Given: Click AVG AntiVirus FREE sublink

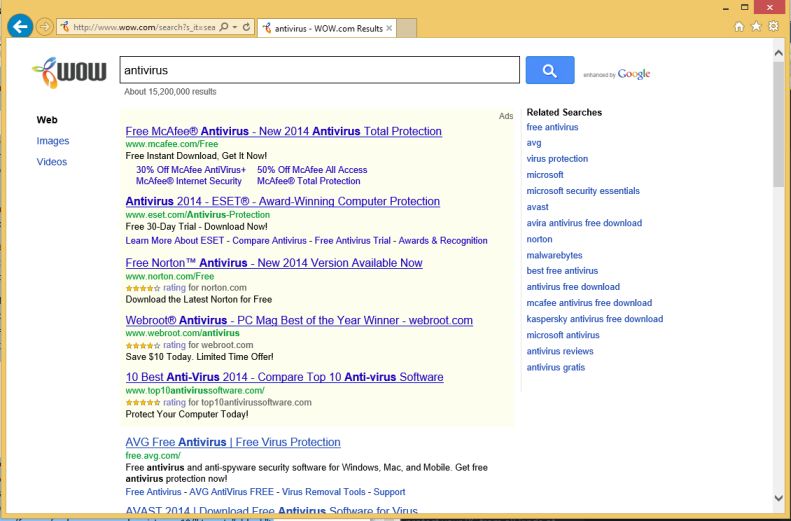Looking at the screenshot, I should pos(232,492).
